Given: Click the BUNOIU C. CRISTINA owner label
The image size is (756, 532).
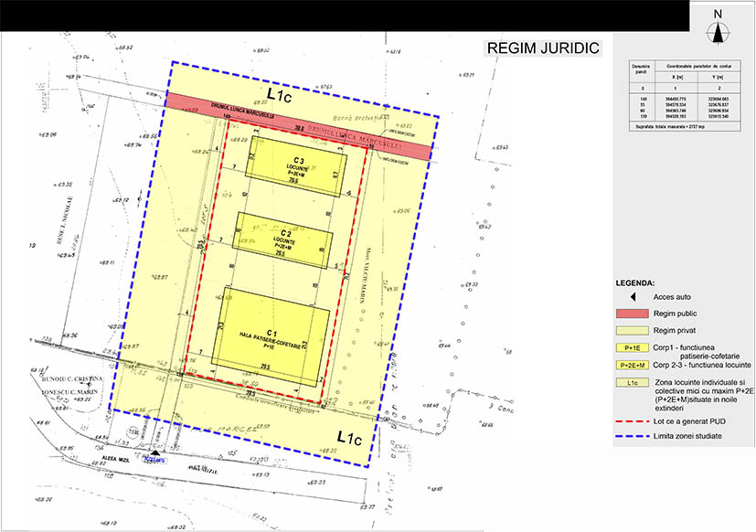Looking at the screenshot, I should (73, 379).
